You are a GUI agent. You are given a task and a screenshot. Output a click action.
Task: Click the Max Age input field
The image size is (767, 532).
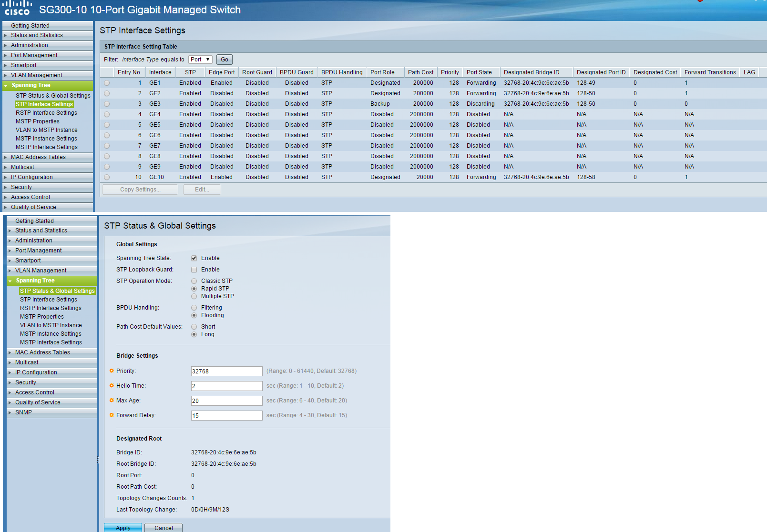(226, 401)
